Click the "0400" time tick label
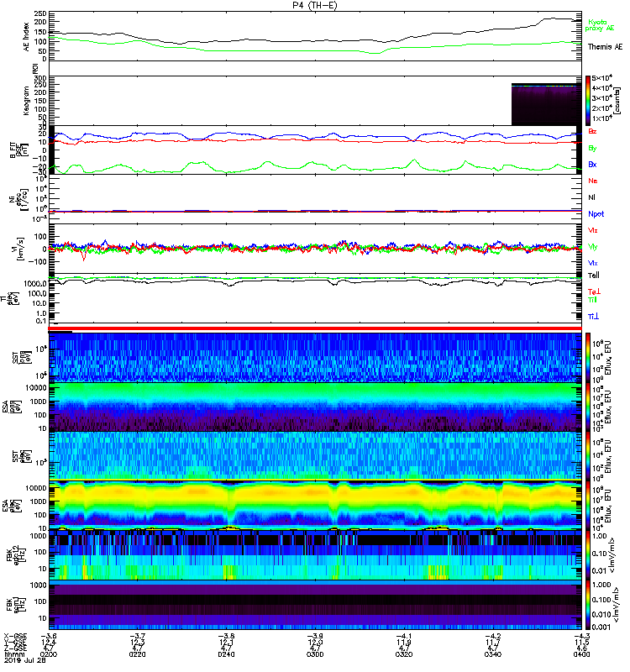Screen dimensions: 630x672 (581, 654)
